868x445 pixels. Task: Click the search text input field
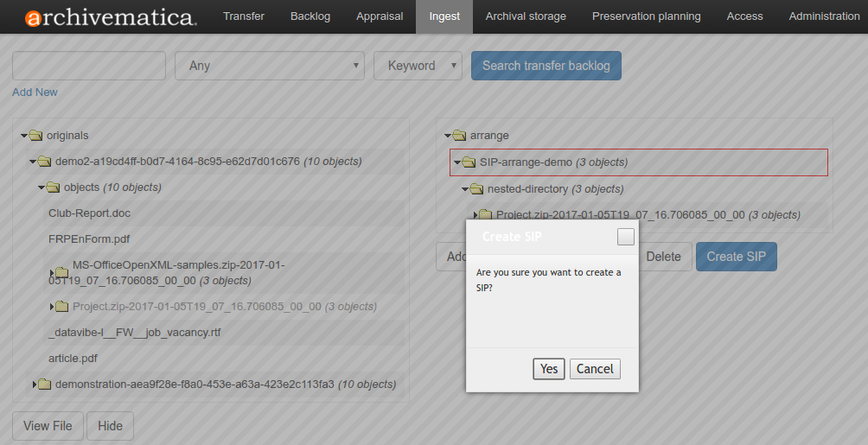88,66
